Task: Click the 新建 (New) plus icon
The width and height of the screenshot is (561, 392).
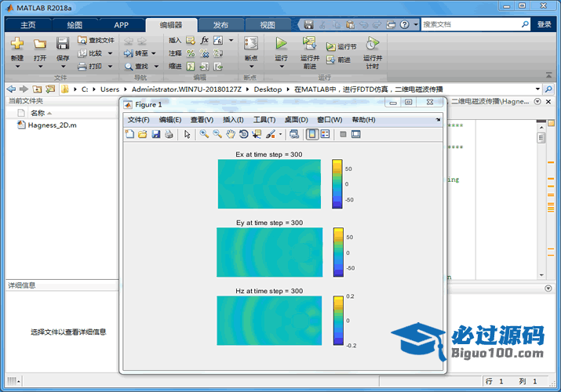Action: coord(16,43)
